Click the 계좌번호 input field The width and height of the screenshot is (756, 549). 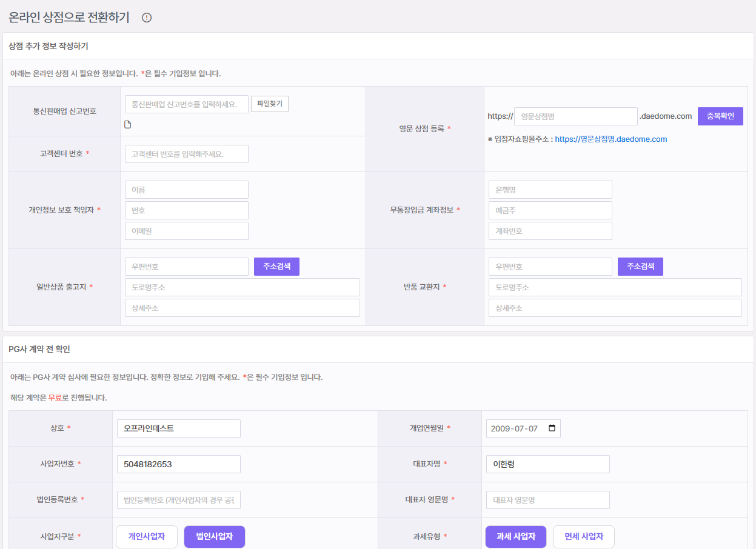pyautogui.click(x=550, y=231)
